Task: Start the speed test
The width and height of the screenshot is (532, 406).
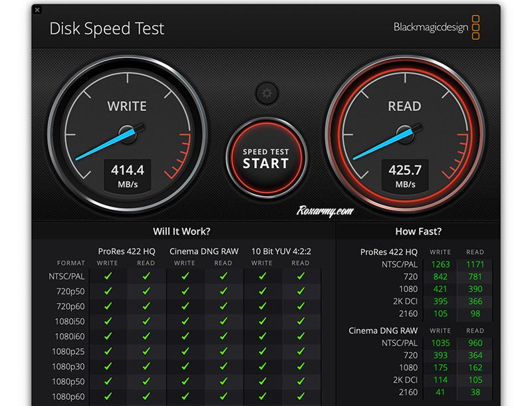Action: [265, 158]
